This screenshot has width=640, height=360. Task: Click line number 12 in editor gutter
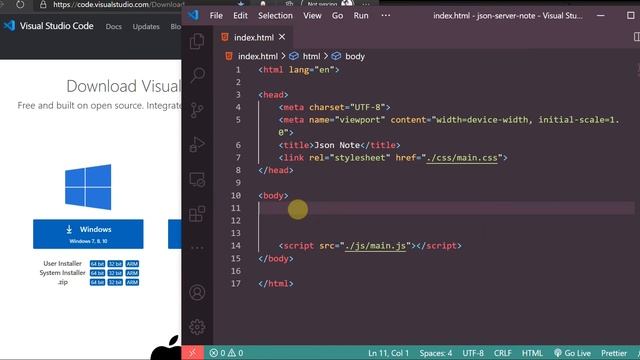pos(236,220)
